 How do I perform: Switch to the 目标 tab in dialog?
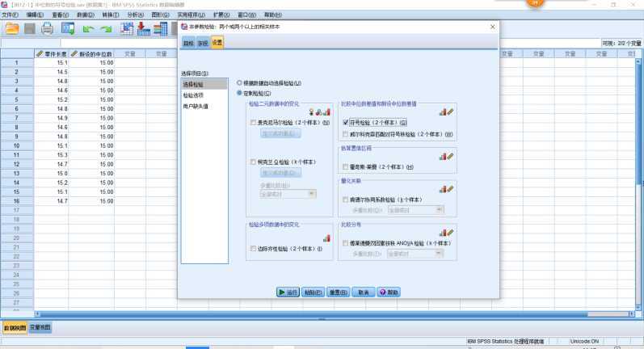[188, 43]
